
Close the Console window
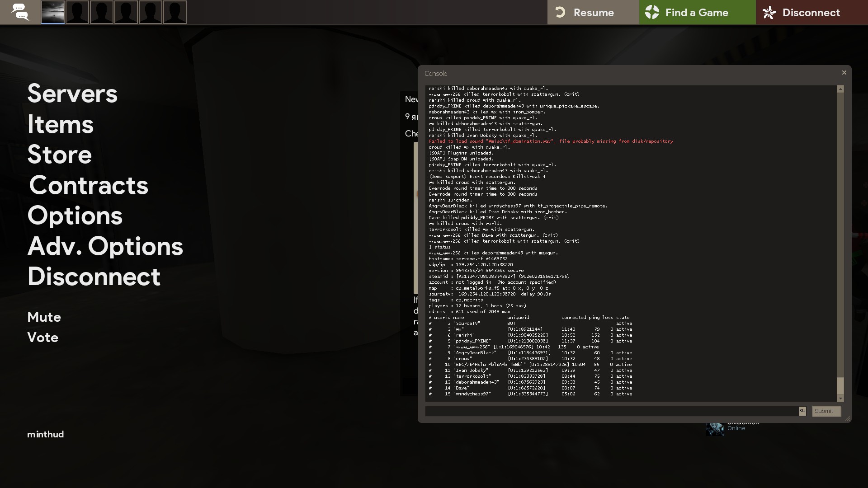click(x=844, y=73)
